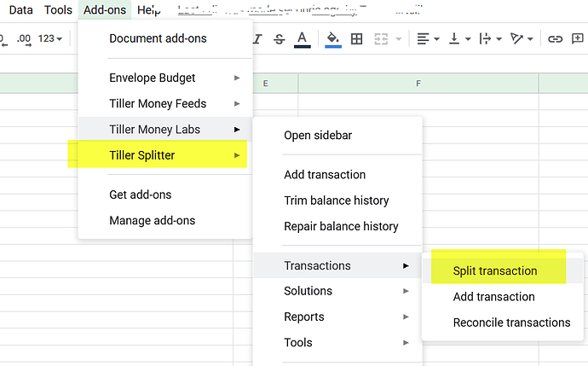The width and height of the screenshot is (588, 366).
Task: Expand text rotation dropdown arrow
Action: 530,39
